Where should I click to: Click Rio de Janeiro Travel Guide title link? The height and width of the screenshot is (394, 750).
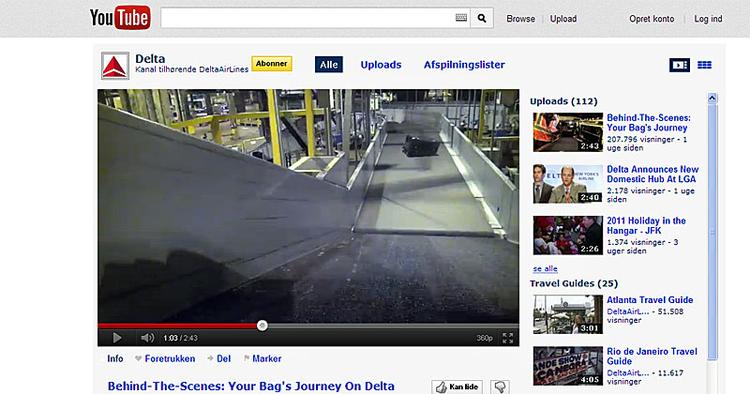(x=652, y=356)
